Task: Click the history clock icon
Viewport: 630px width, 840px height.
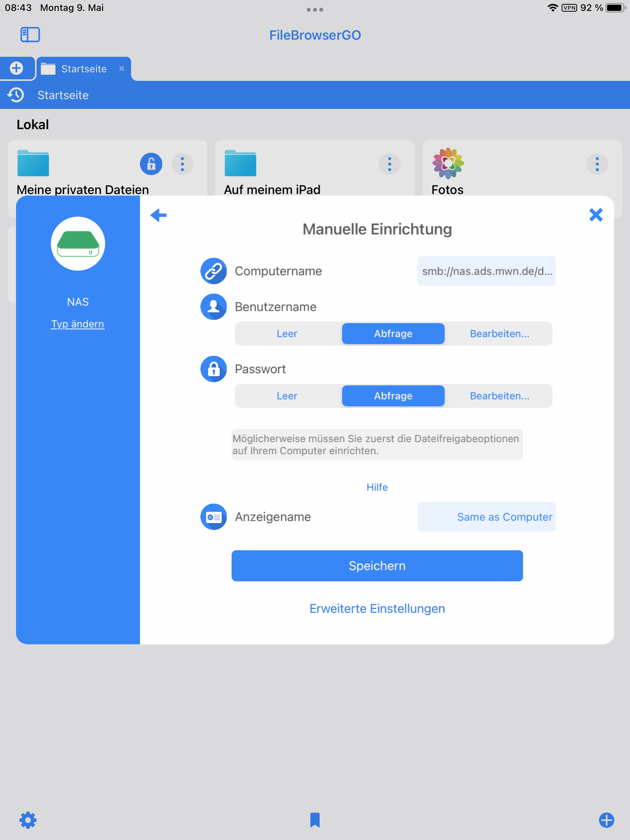Action: [x=16, y=95]
